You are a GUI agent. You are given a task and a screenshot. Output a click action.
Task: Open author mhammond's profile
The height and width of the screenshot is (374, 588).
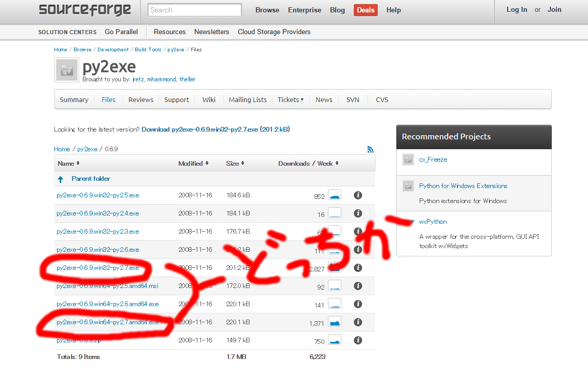tap(161, 79)
